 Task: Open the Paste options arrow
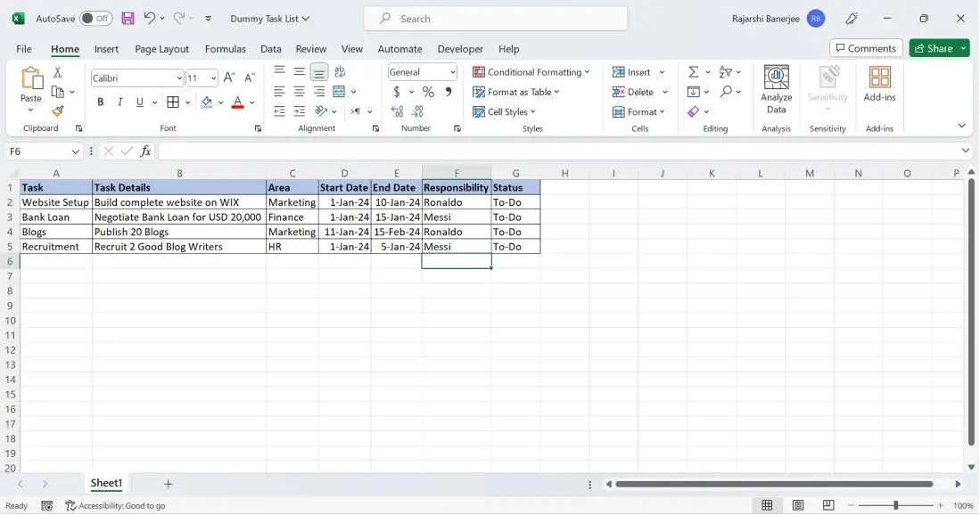tap(30, 110)
